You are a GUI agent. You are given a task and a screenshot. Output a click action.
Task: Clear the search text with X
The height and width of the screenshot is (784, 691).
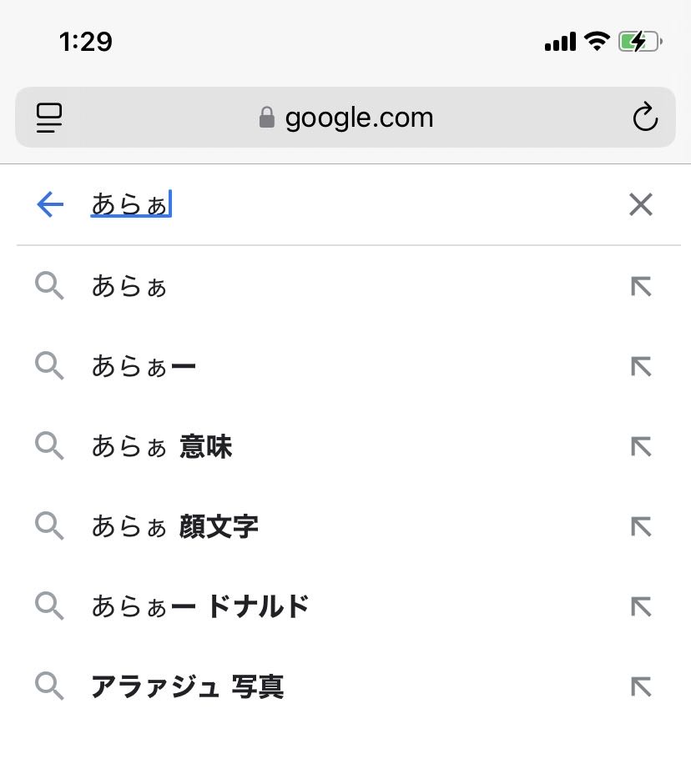tap(640, 204)
